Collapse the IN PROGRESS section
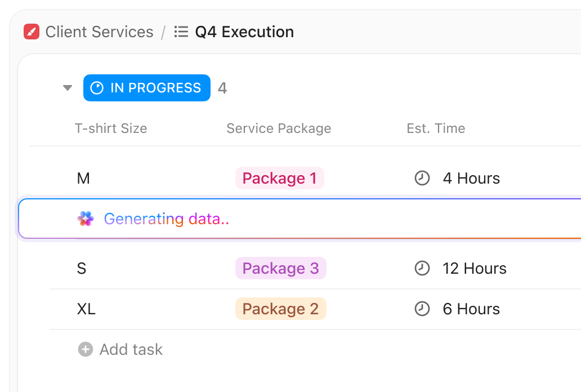The height and width of the screenshot is (392, 581). coord(67,88)
